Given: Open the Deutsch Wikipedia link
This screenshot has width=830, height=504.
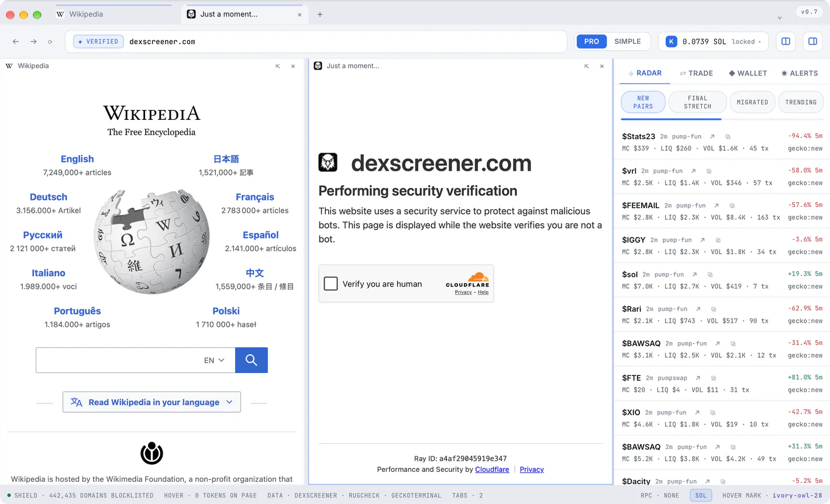Looking at the screenshot, I should pos(49,197).
